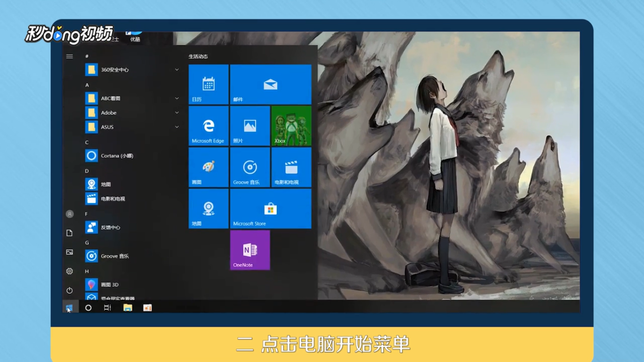This screenshot has height=362, width=644.
Task: Open Task View on the taskbar
Action: click(x=107, y=308)
